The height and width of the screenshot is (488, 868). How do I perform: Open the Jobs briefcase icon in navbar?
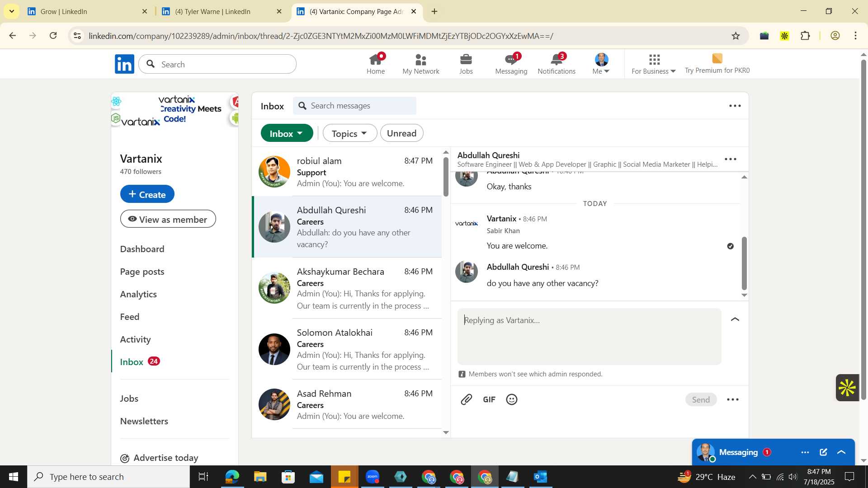click(x=466, y=64)
